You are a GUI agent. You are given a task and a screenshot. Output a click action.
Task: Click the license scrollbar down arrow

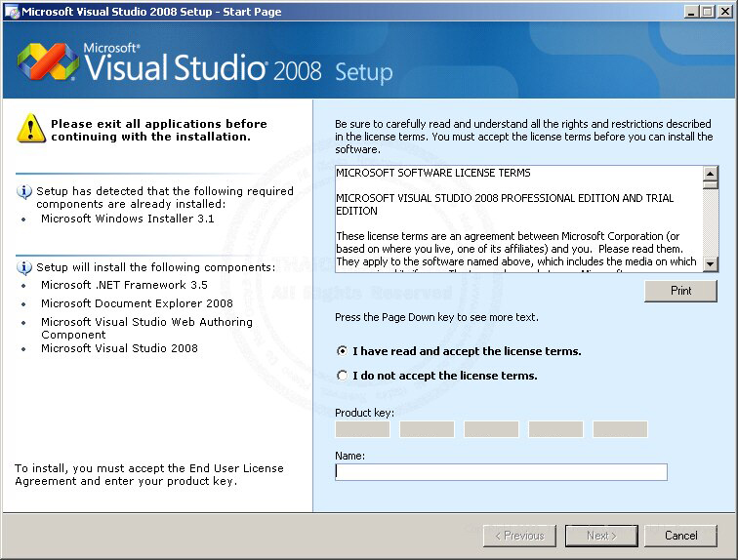point(711,264)
